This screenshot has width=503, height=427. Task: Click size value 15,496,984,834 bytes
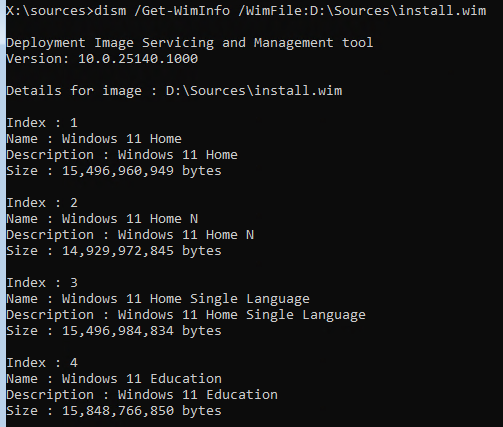tap(142, 331)
